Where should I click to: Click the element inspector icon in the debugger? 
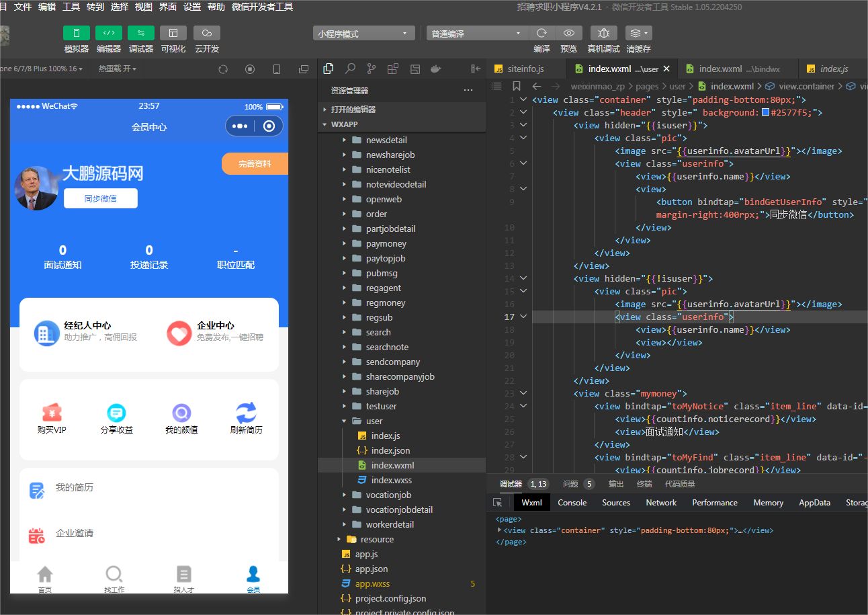(x=498, y=503)
